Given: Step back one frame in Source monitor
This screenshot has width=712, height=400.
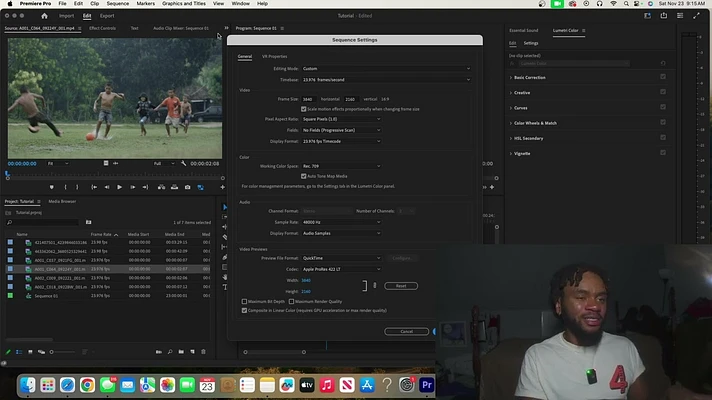Looking at the screenshot, I should [x=107, y=187].
